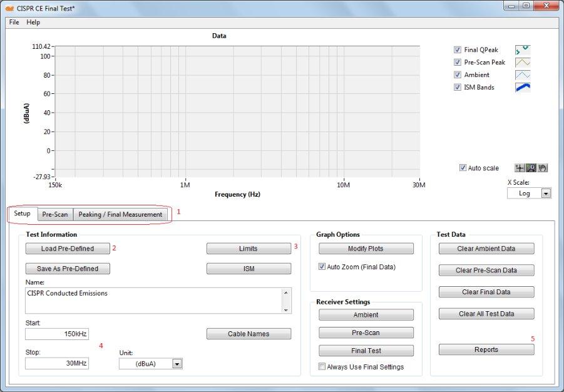
Task: Click Clear Pre-Scan Data
Action: [486, 271]
